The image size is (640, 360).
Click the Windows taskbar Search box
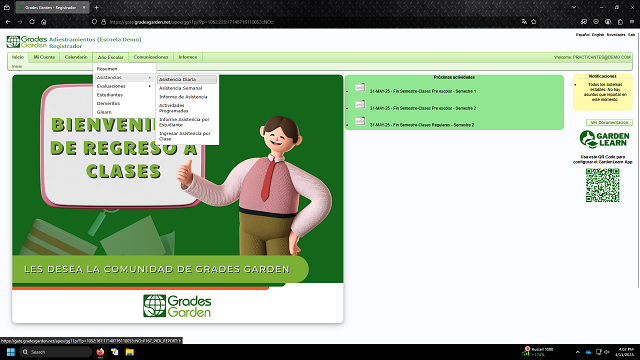point(56,352)
